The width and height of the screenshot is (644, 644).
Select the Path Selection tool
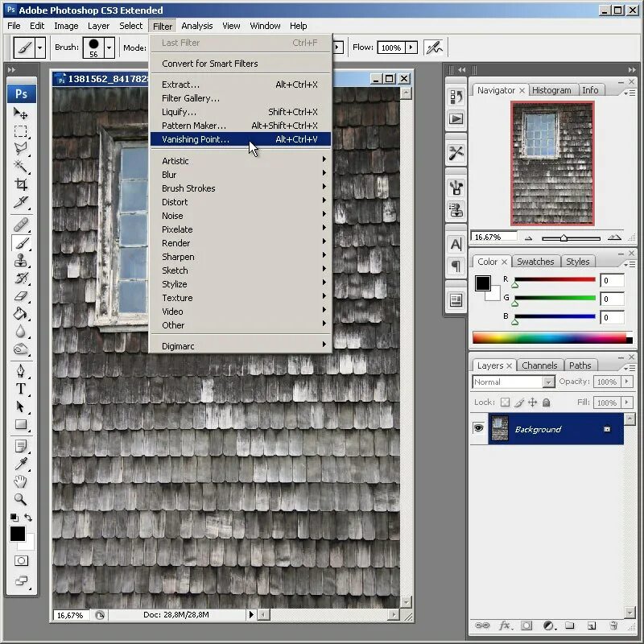[20, 407]
